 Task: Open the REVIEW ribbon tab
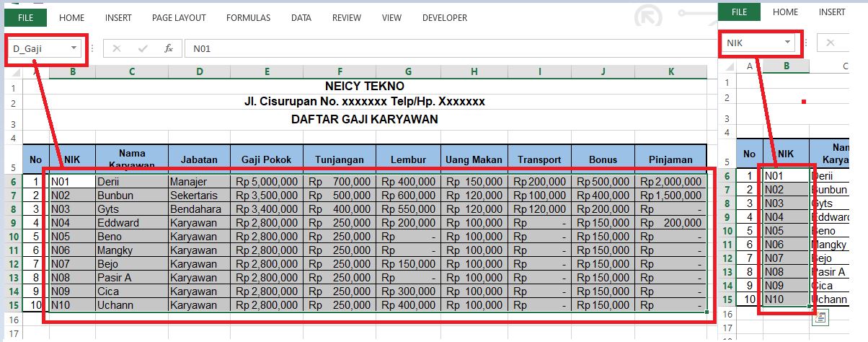(347, 17)
